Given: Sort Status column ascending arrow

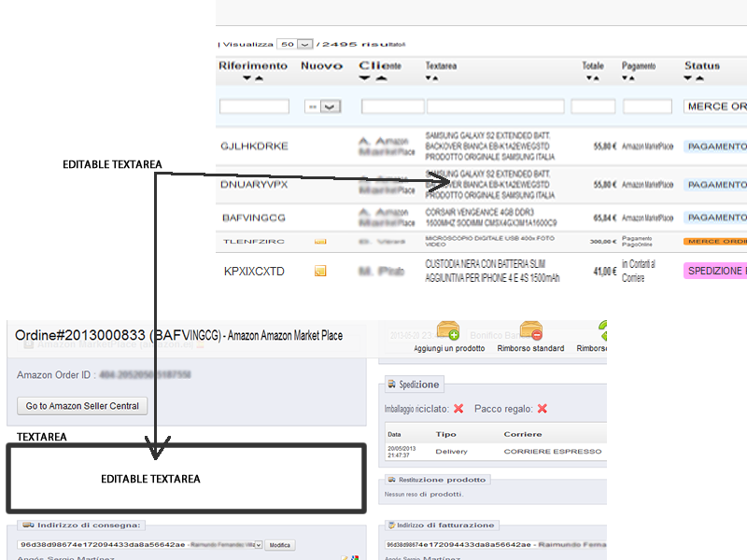Looking at the screenshot, I should (699, 78).
